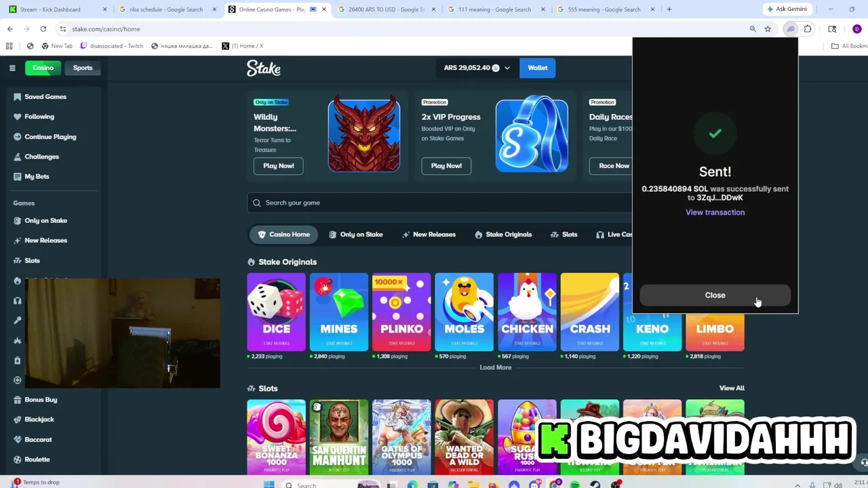Viewport: 868px width, 488px height.
Task: Select the Only on Stake tab
Action: coord(355,235)
